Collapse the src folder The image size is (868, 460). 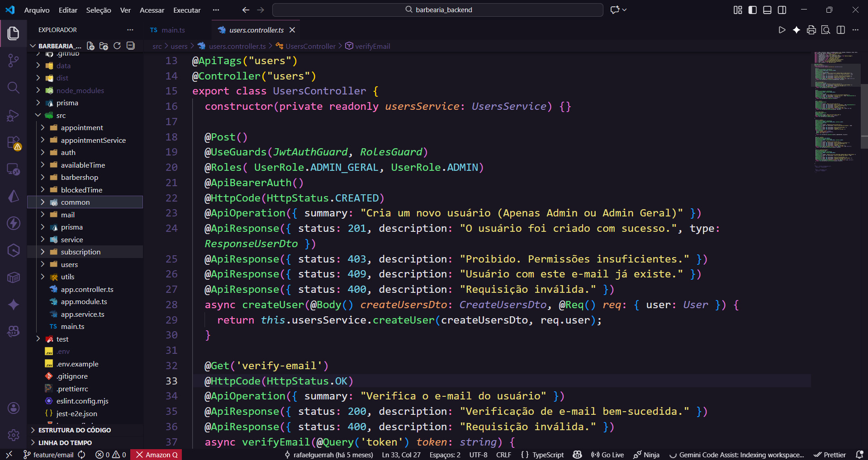[x=38, y=115]
